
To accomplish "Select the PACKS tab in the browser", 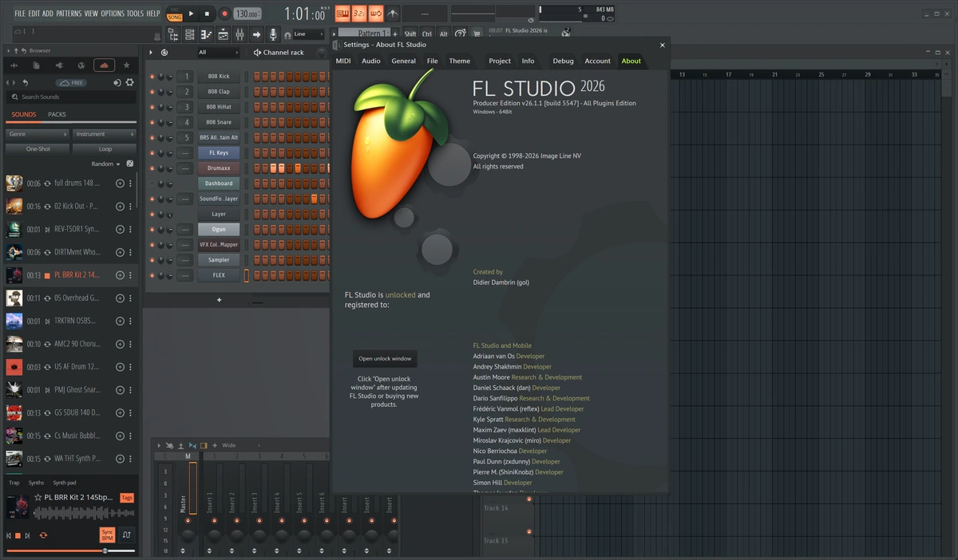I will 57,114.
